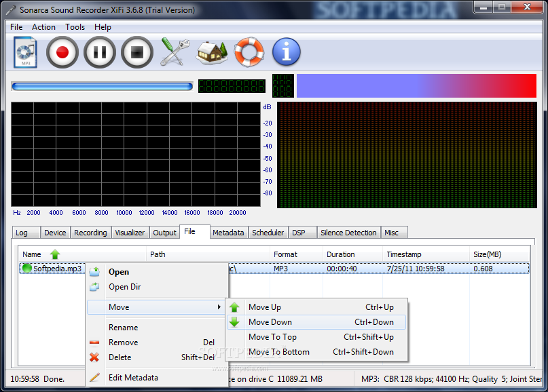This screenshot has height=392, width=548.
Task: Switch to the Misc tab
Action: point(395,233)
